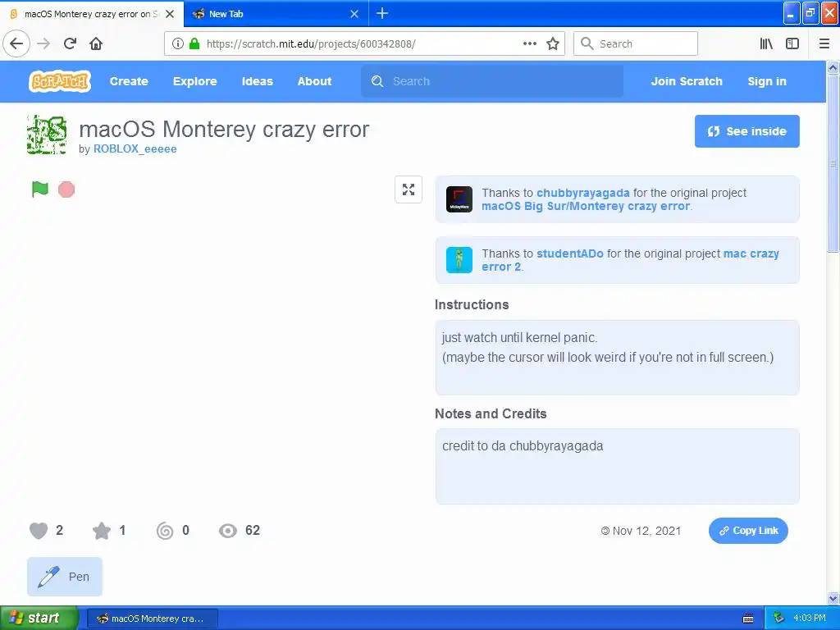Viewport: 840px width, 630px height.
Task: Click the Nov 12, 2021 date text
Action: pos(646,531)
